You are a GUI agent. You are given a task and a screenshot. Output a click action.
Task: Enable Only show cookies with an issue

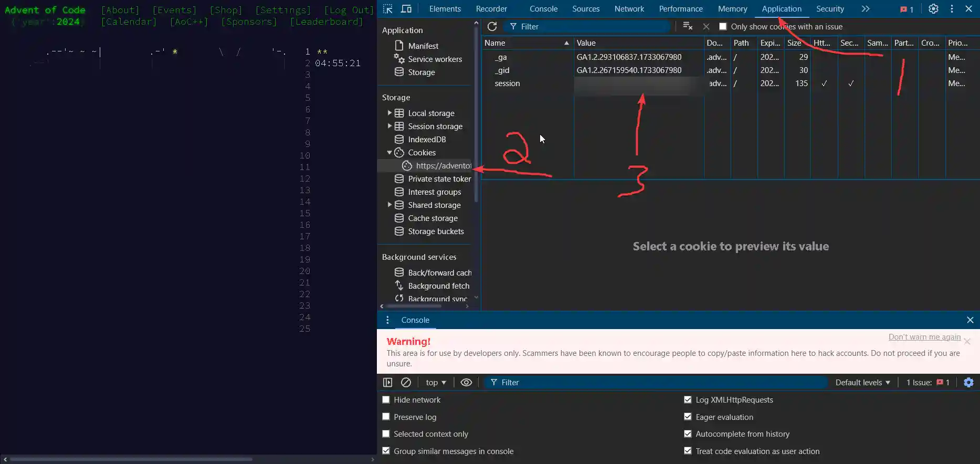click(x=723, y=27)
